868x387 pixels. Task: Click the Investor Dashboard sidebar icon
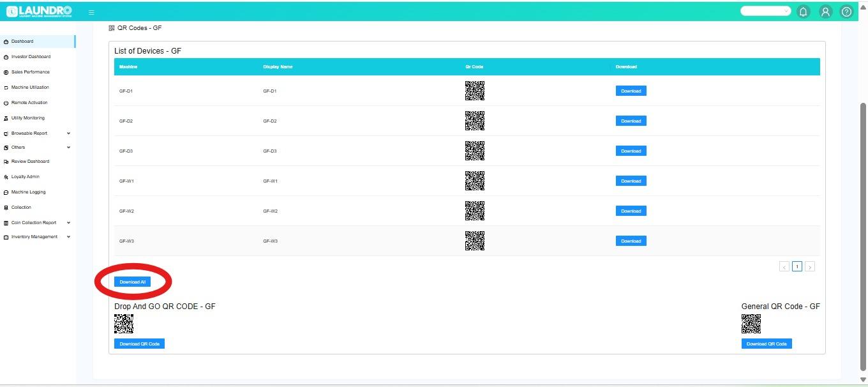click(x=6, y=57)
